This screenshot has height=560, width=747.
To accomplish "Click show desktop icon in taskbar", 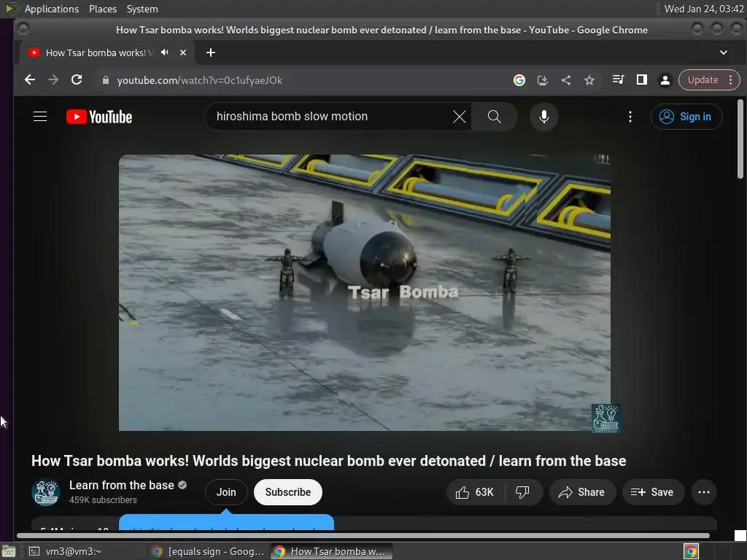I will tap(9, 551).
